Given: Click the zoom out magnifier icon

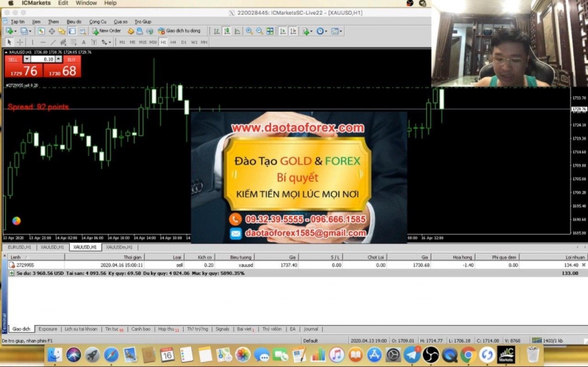Looking at the screenshot, I should pyautogui.click(x=259, y=31).
